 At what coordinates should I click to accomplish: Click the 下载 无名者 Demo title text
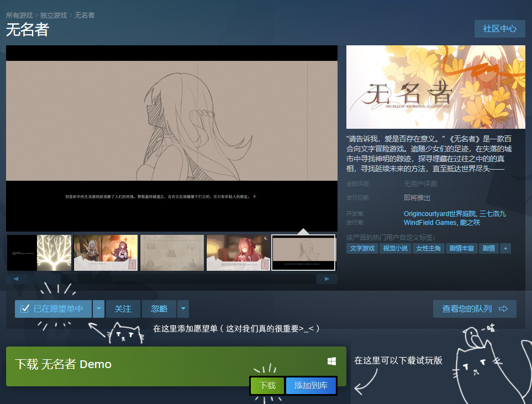coord(63,364)
